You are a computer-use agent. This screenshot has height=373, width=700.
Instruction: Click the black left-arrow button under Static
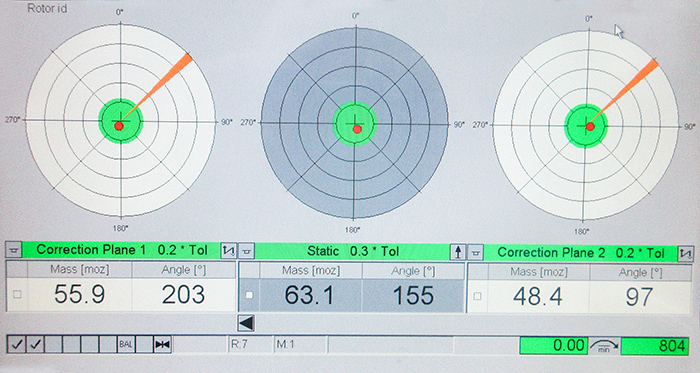click(246, 323)
